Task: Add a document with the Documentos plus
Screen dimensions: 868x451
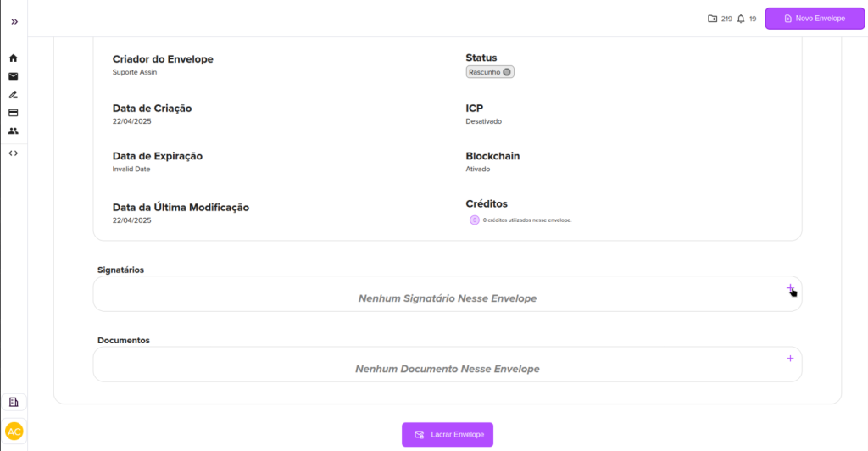Action: coord(790,359)
